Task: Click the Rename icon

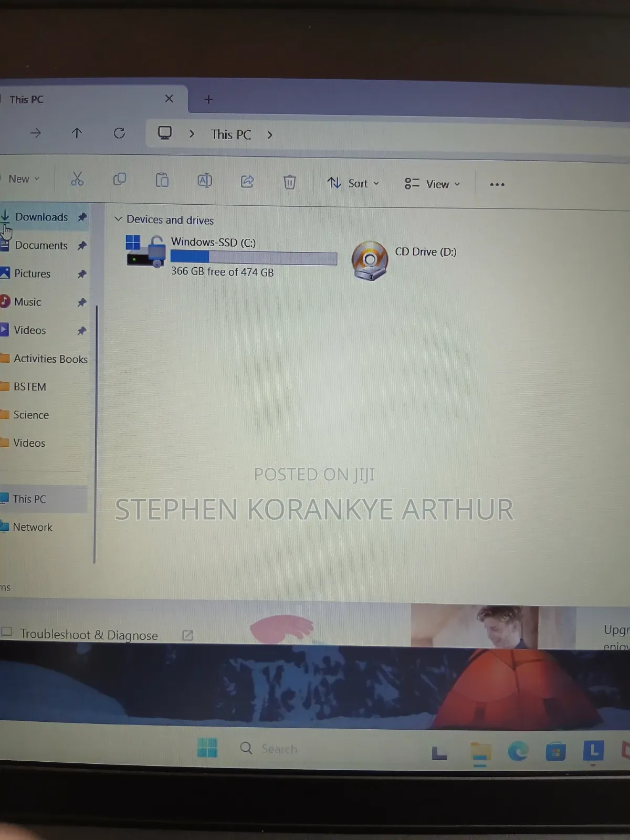Action: (205, 181)
